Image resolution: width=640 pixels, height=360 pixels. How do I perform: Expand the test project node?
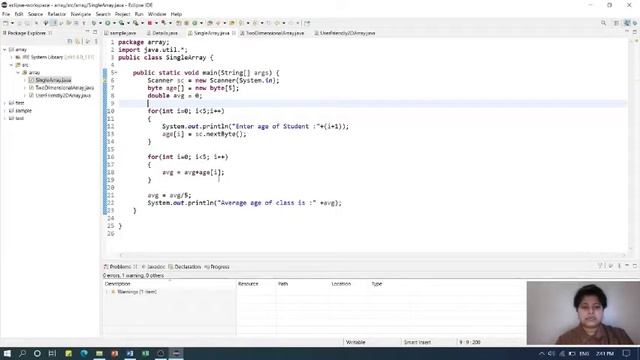click(x=4, y=118)
